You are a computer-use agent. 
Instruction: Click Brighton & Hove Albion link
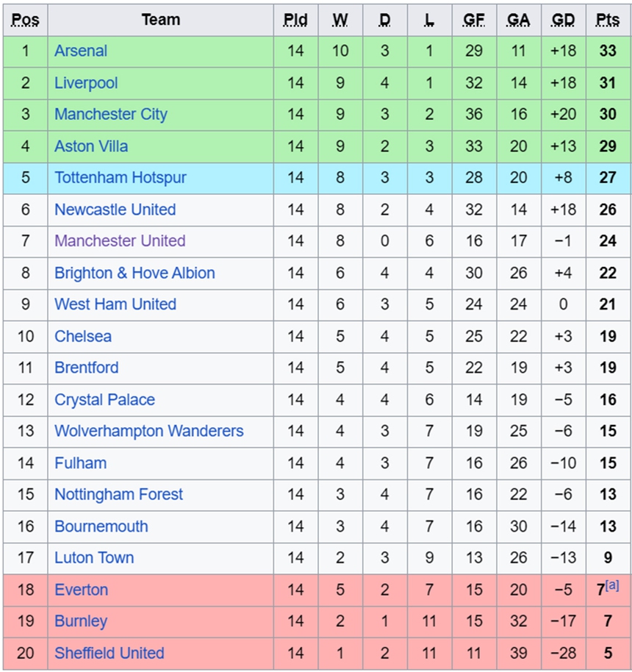[x=134, y=273]
